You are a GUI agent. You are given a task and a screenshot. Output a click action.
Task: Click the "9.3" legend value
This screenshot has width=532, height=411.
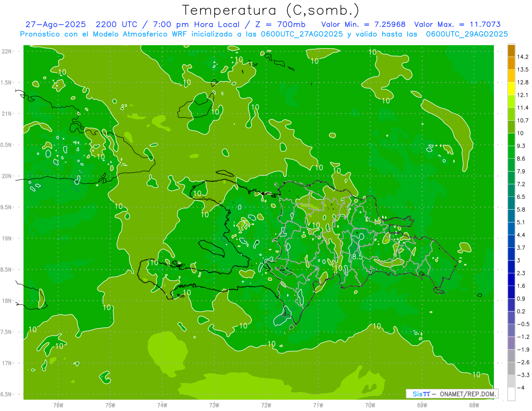click(x=521, y=146)
